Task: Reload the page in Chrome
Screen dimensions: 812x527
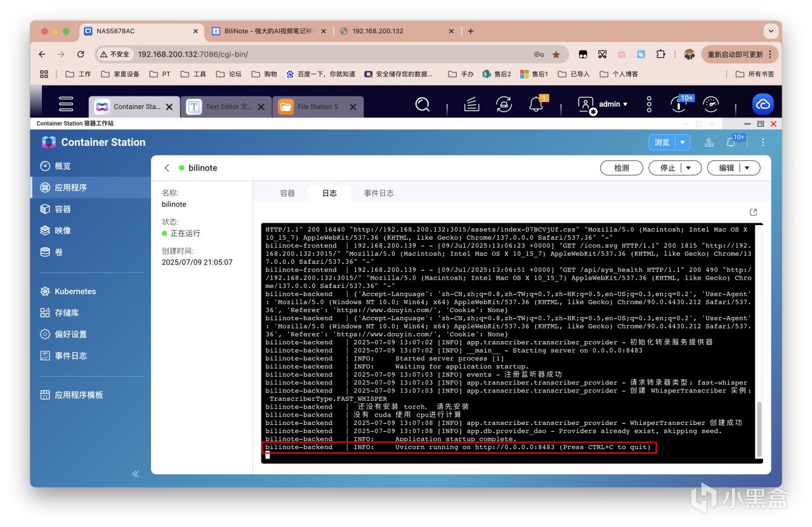Action: click(81, 55)
